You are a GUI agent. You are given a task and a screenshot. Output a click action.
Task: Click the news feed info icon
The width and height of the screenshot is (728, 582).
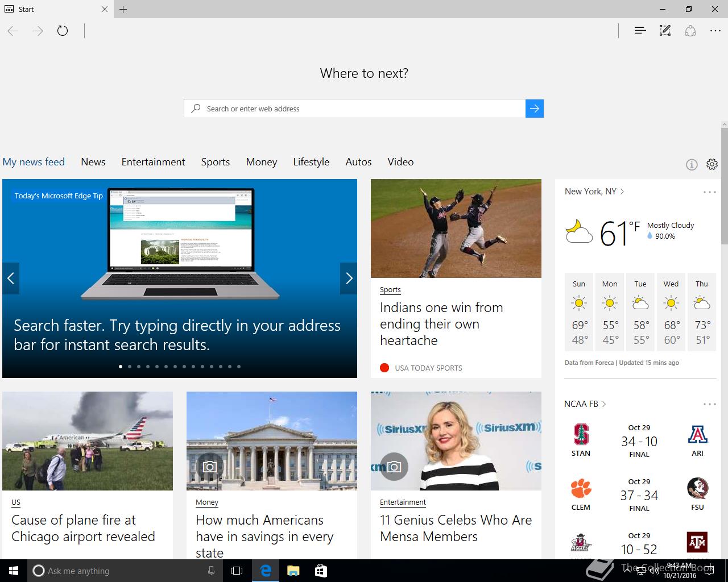(x=692, y=165)
